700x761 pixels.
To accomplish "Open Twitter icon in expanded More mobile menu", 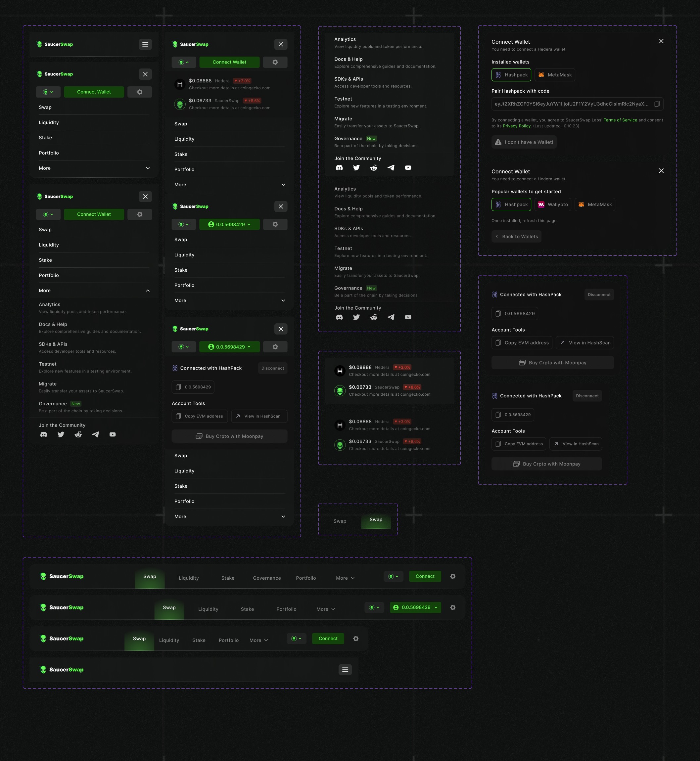I will 61,435.
